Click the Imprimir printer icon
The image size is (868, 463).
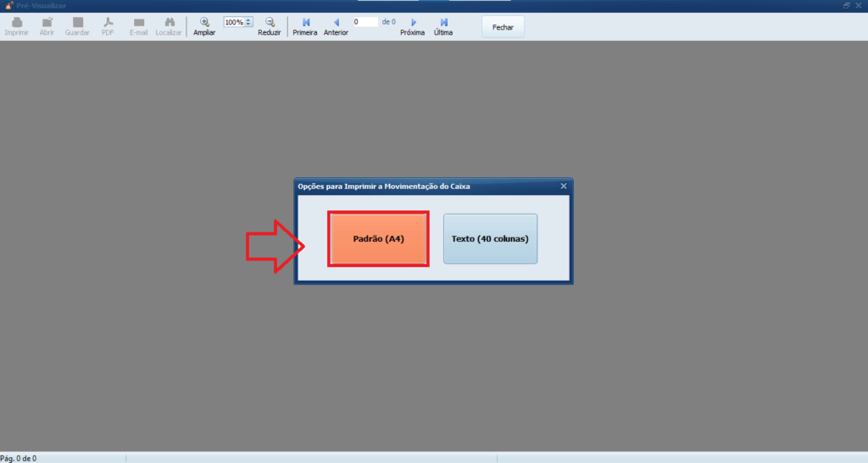pos(16,23)
